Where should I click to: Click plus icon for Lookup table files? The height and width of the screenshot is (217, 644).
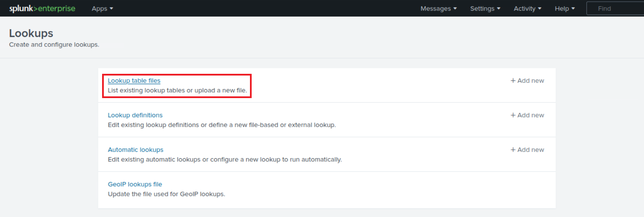513,81
